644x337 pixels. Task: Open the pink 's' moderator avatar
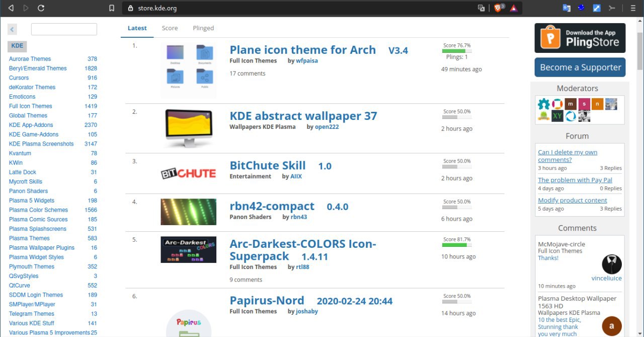(x=584, y=104)
